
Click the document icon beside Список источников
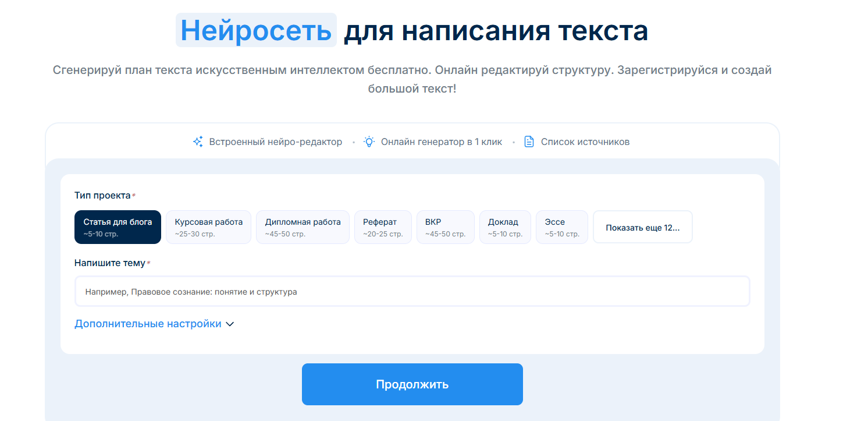point(529,141)
